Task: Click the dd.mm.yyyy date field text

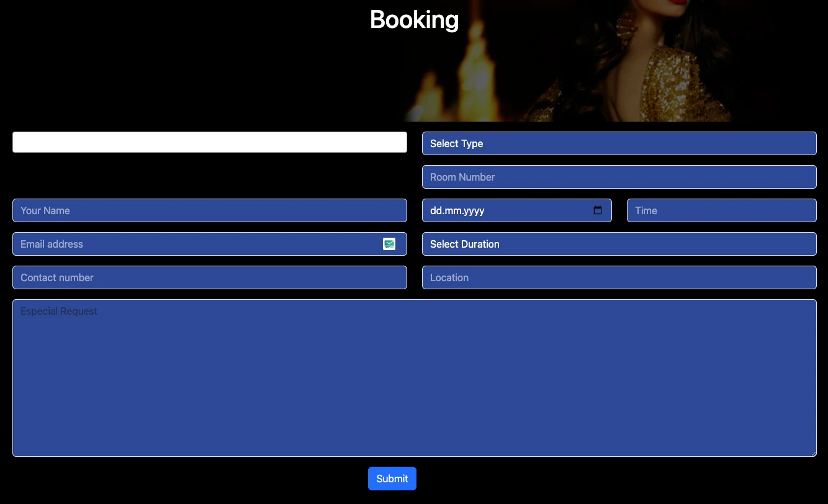Action: click(x=457, y=210)
